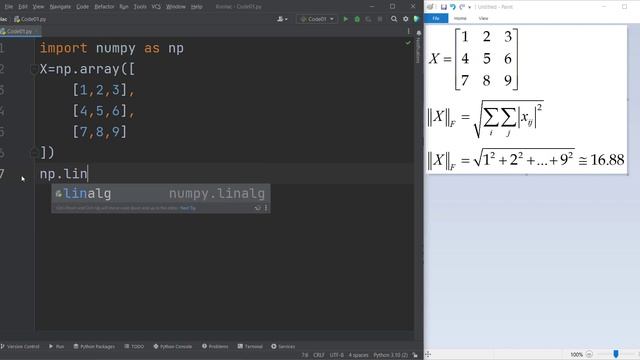Open the editor tabs three-dot menu
This screenshot has height=360, width=640.
(x=408, y=31)
